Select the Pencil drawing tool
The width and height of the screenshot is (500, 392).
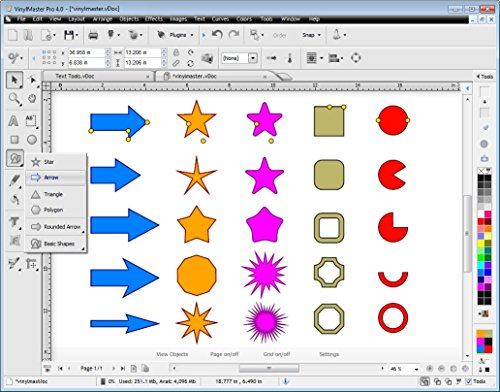[x=14, y=181]
